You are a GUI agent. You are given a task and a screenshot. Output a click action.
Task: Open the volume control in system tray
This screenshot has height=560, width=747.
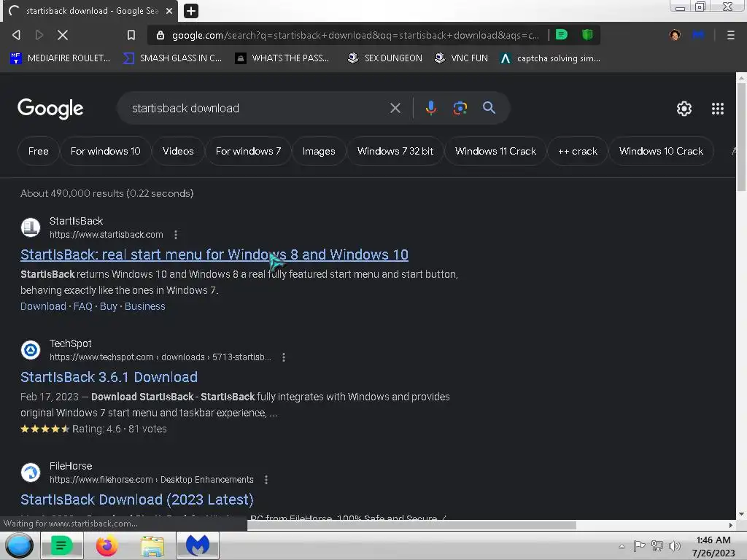click(x=675, y=546)
